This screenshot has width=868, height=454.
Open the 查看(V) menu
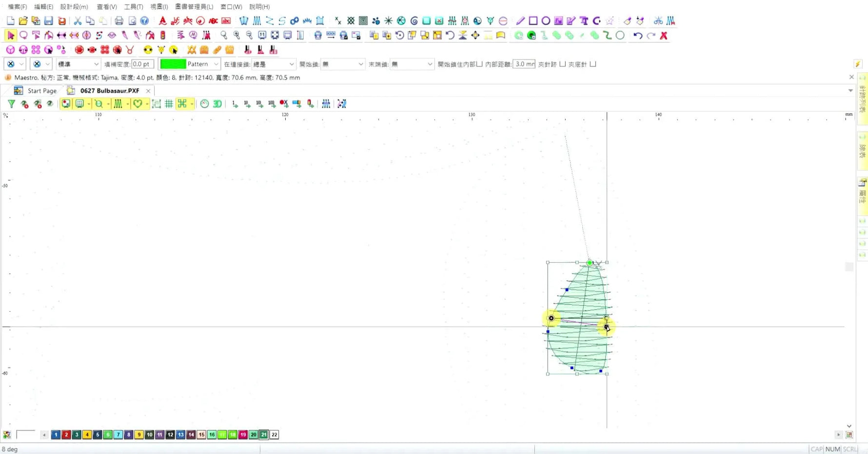click(107, 7)
